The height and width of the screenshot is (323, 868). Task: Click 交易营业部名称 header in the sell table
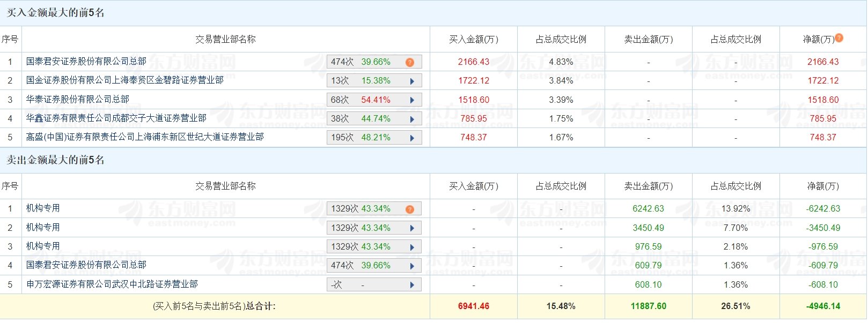[226, 186]
